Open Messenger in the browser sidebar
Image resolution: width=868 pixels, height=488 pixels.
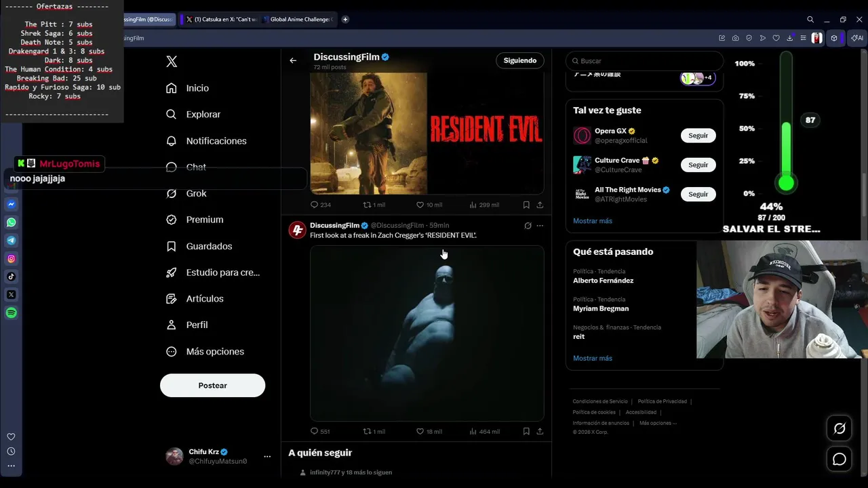[12, 204]
